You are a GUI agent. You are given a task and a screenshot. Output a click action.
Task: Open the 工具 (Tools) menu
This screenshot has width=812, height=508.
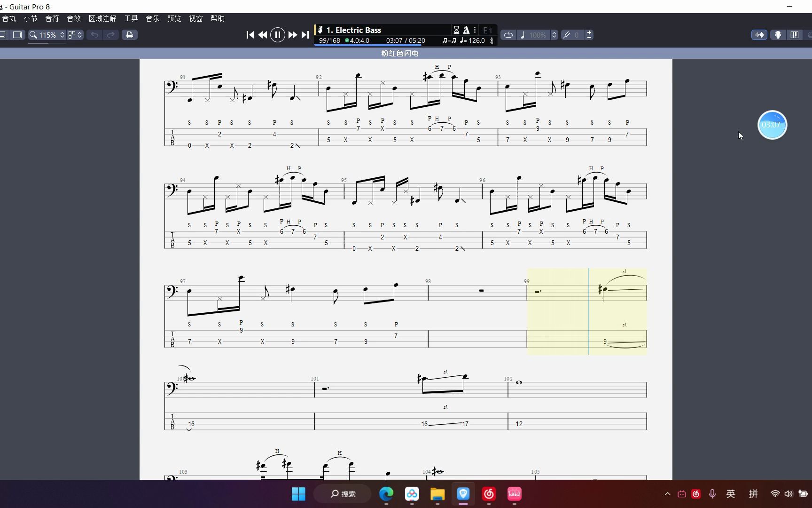pos(131,18)
